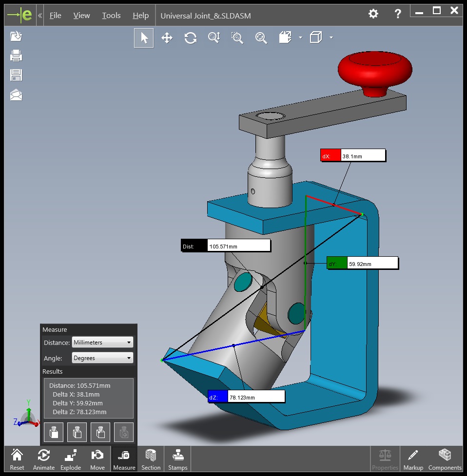
Task: Click the Save floppy disk icon
Action: [16, 75]
